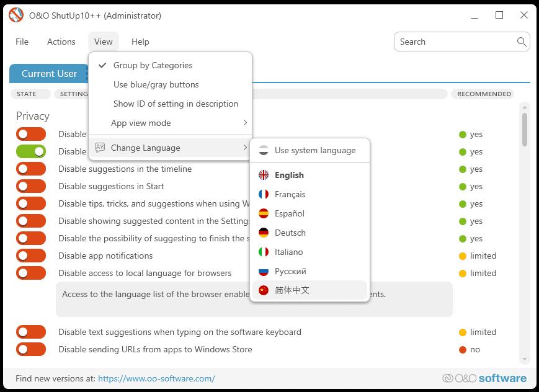Click the Chinese flag icon
The width and height of the screenshot is (539, 392).
pyautogui.click(x=264, y=290)
